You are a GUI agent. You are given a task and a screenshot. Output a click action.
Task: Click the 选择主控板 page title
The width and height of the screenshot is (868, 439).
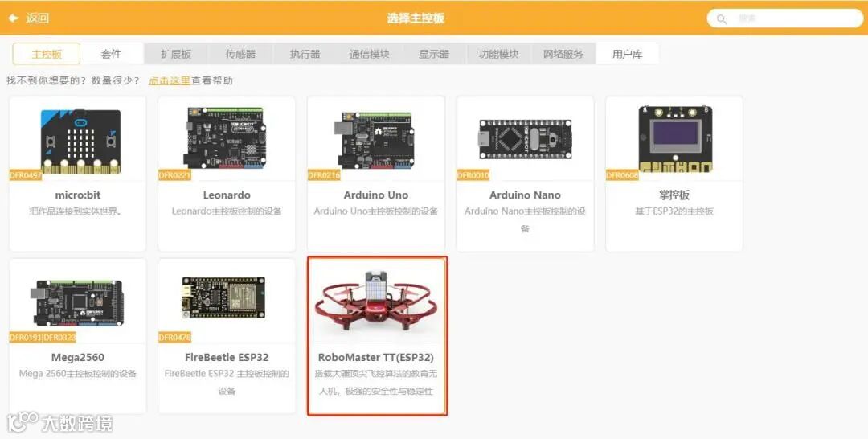coord(416,18)
